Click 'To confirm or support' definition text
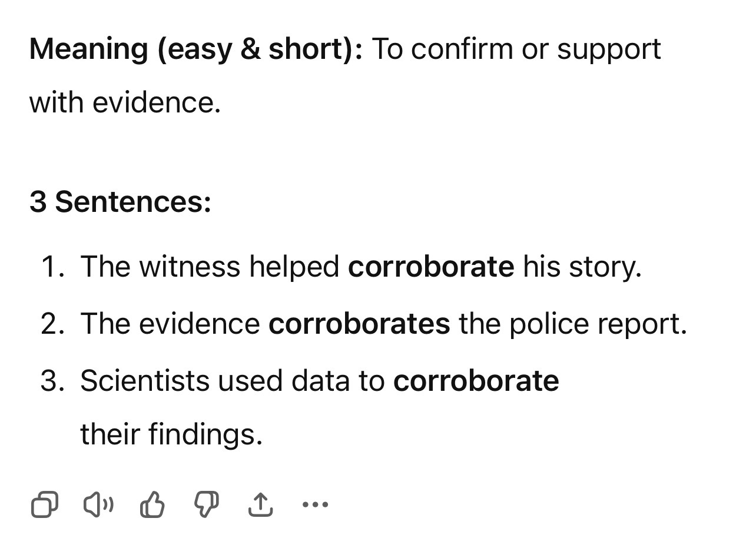 [x=516, y=49]
